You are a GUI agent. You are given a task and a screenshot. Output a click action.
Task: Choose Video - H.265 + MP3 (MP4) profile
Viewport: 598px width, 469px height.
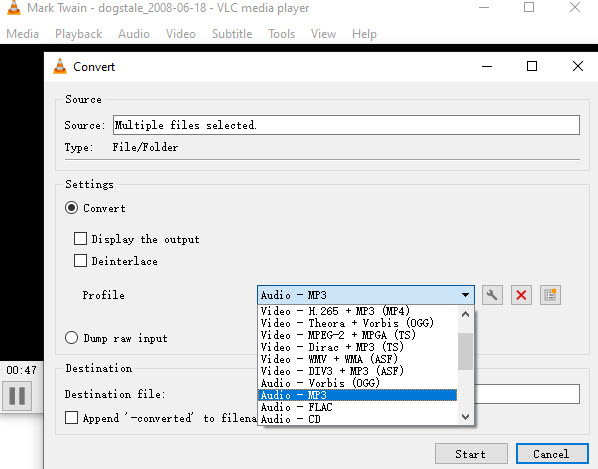coord(357,311)
